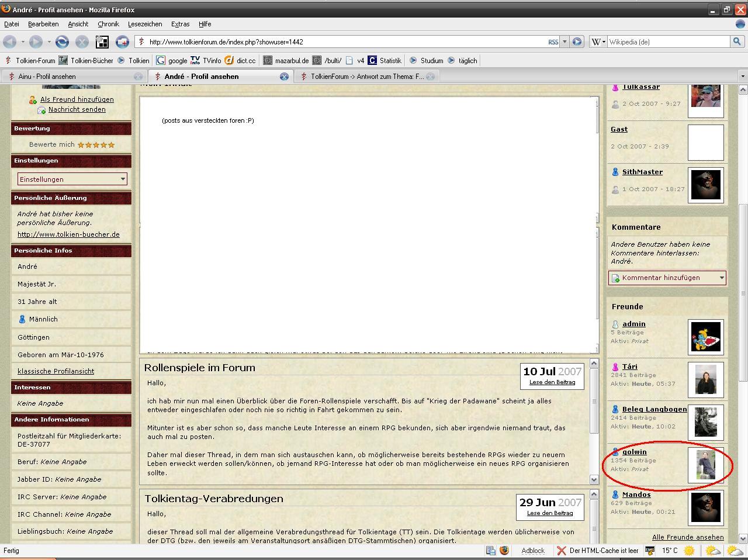Click the Wikipedia search magnifier button
This screenshot has width=748, height=560.
pyautogui.click(x=737, y=42)
